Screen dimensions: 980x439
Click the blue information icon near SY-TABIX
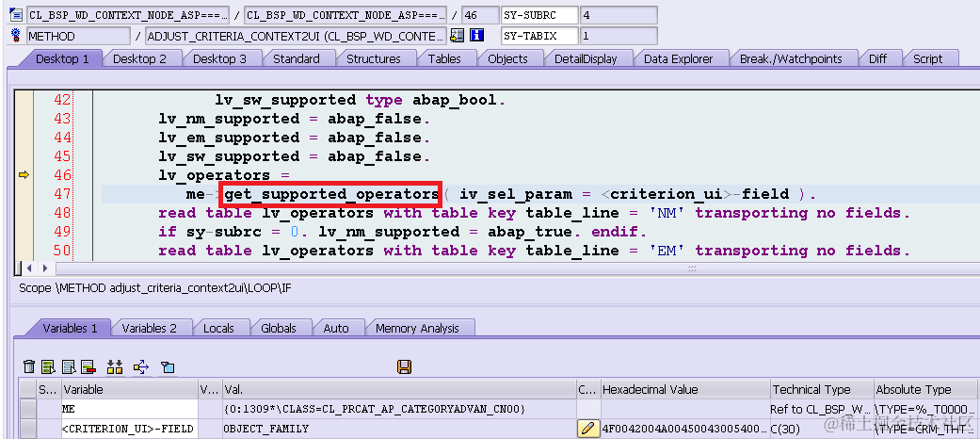coord(477,36)
